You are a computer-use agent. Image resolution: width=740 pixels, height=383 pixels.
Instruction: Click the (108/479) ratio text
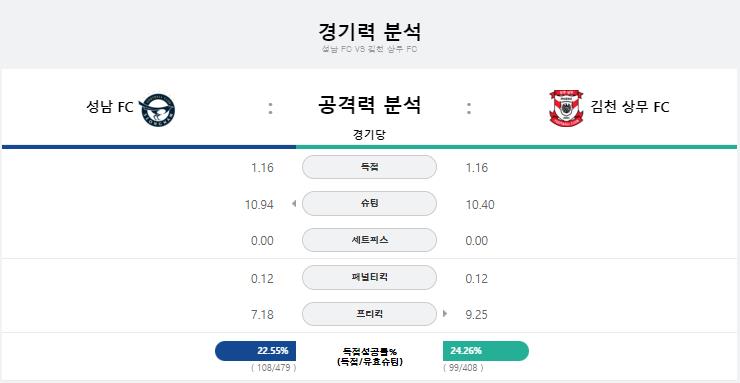pos(274,368)
